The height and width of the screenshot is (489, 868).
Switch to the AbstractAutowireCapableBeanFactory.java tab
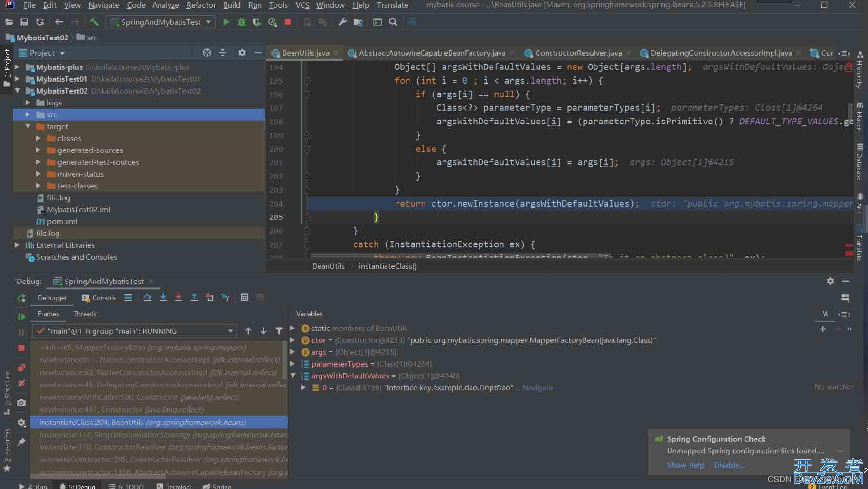431,53
